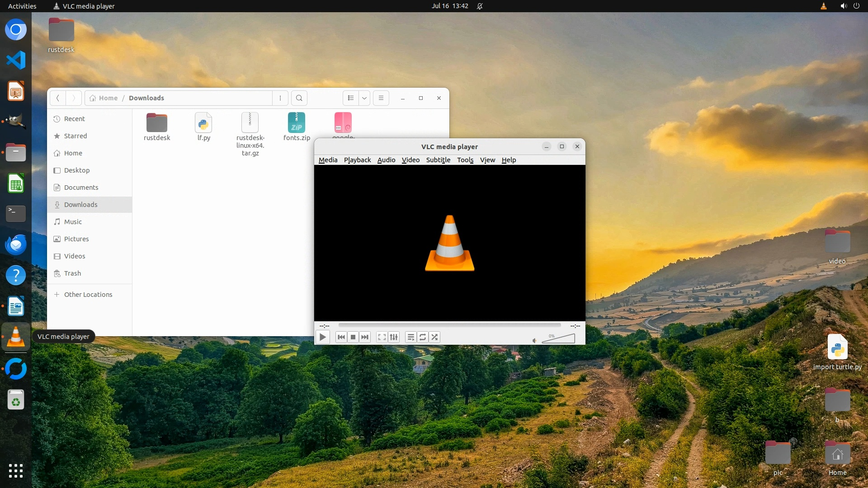Open Other Locations in sidebar
The height and width of the screenshot is (488, 868).
click(x=88, y=295)
